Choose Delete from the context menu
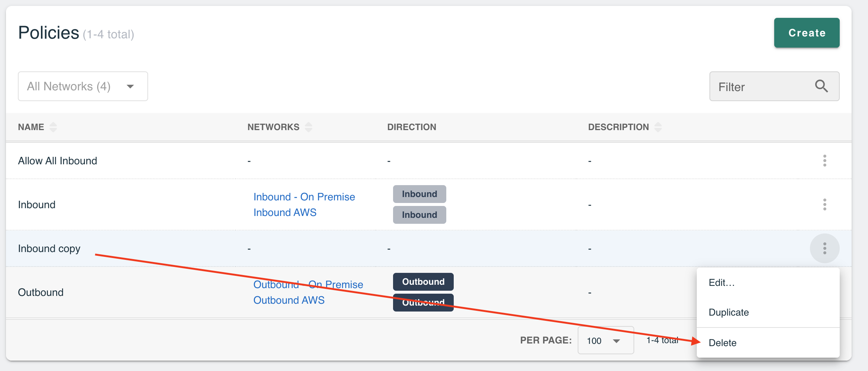The width and height of the screenshot is (868, 371). pos(722,343)
